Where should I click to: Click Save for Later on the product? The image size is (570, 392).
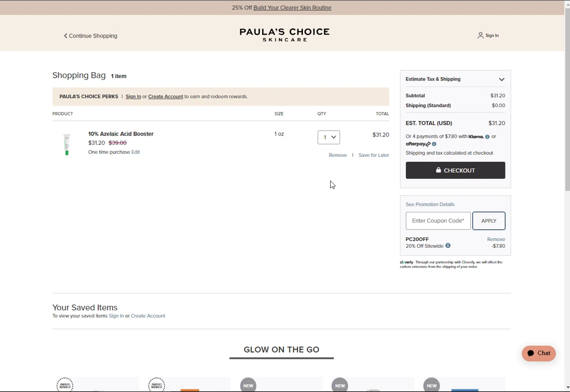coord(374,155)
